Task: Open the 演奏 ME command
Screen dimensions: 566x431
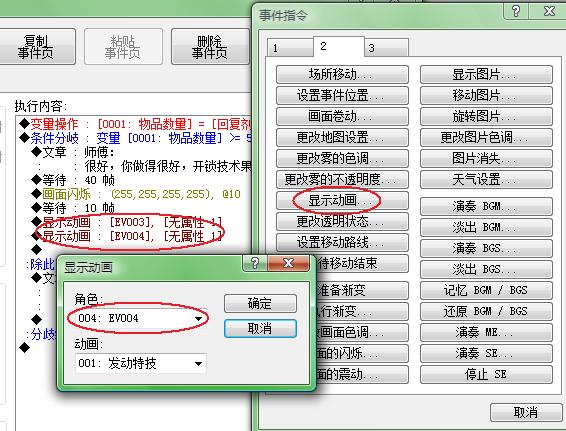Action: click(x=486, y=332)
